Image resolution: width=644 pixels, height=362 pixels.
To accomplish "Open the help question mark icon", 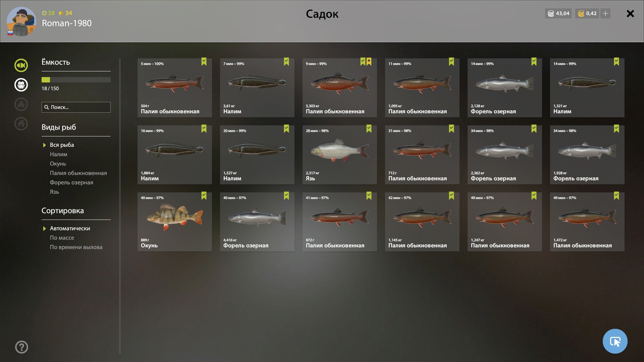I will [21, 347].
